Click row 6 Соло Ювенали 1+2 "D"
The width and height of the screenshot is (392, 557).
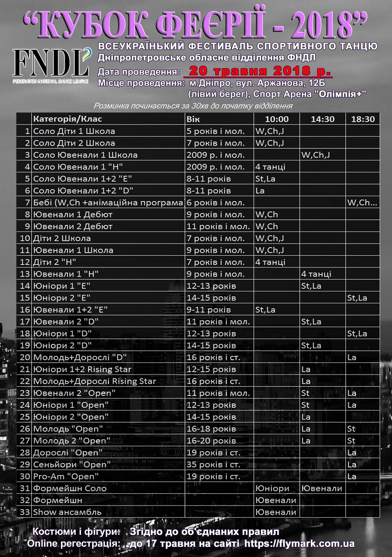[198, 191]
